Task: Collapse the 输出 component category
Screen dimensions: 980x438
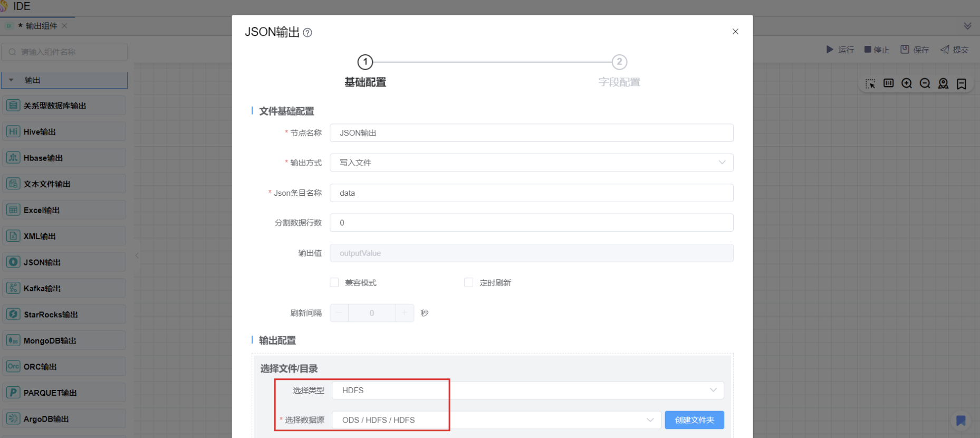Action: (x=12, y=80)
